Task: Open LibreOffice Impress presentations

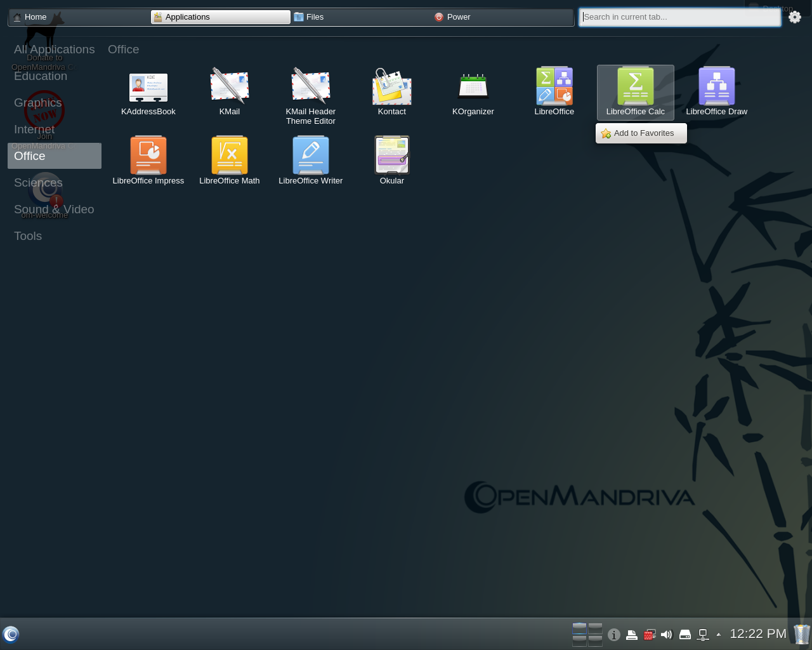Action: point(148,161)
